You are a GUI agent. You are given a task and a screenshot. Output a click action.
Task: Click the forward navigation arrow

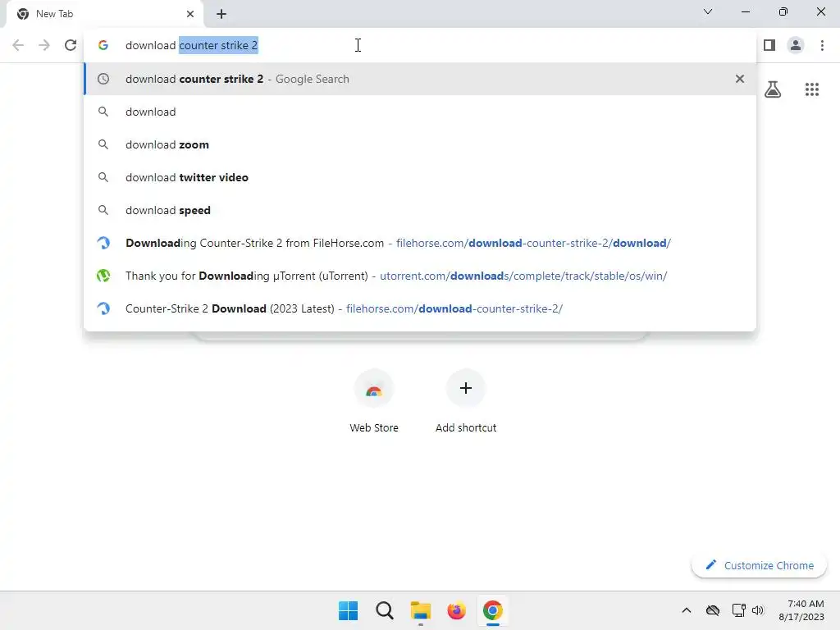44,45
